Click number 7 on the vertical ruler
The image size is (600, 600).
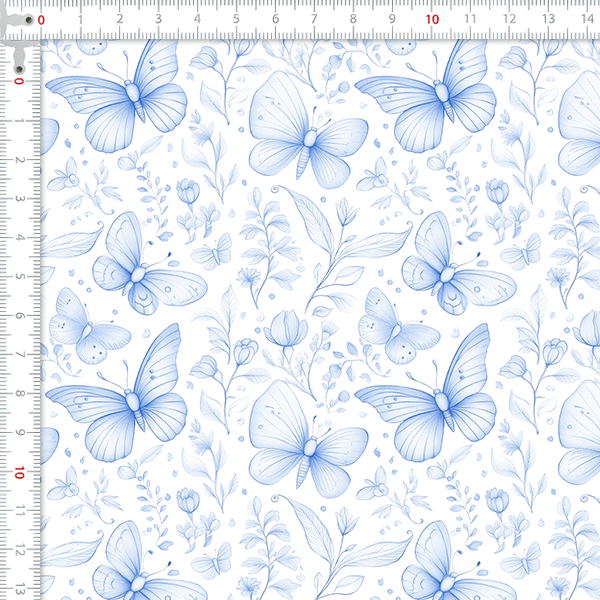coord(19,355)
